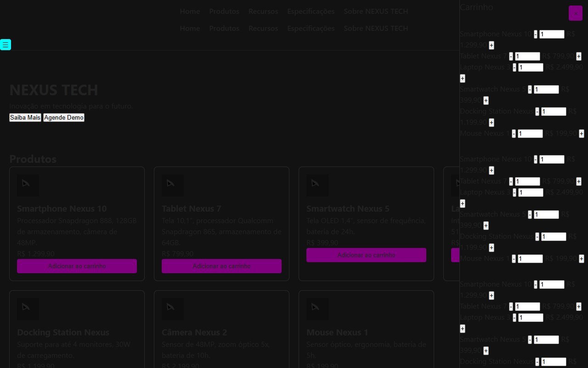Close the Carrinho panel with purple × button
This screenshot has width=588, height=368.
pyautogui.click(x=576, y=13)
